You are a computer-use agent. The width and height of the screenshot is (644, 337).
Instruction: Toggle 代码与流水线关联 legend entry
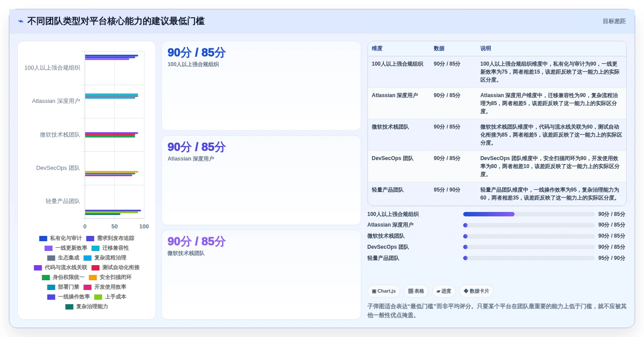pyautogui.click(x=61, y=268)
